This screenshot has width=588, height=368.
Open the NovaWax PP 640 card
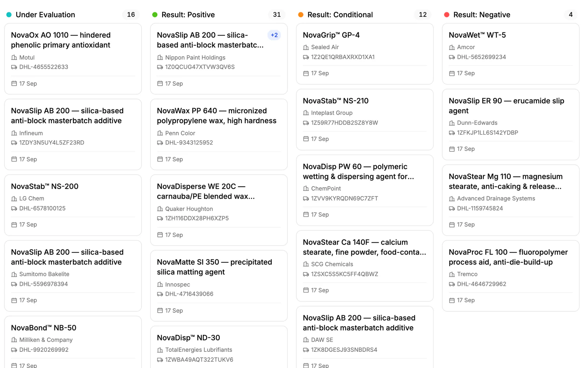219,134
